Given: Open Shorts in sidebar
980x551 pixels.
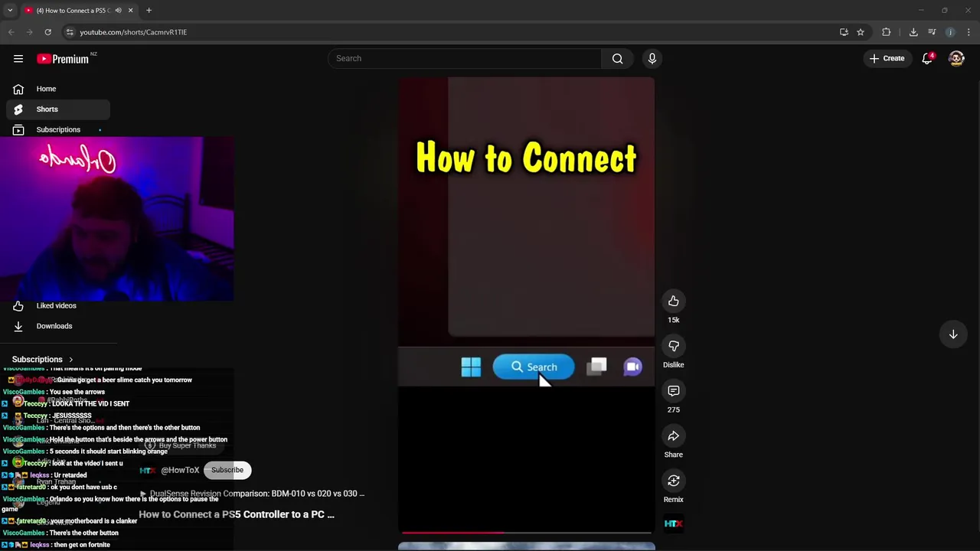Looking at the screenshot, I should 58,109.
